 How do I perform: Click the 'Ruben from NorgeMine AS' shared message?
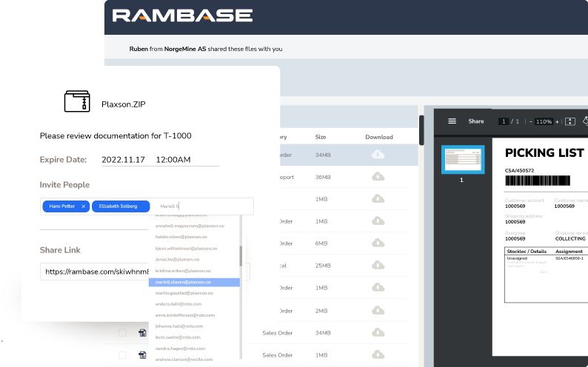pyautogui.click(x=206, y=49)
